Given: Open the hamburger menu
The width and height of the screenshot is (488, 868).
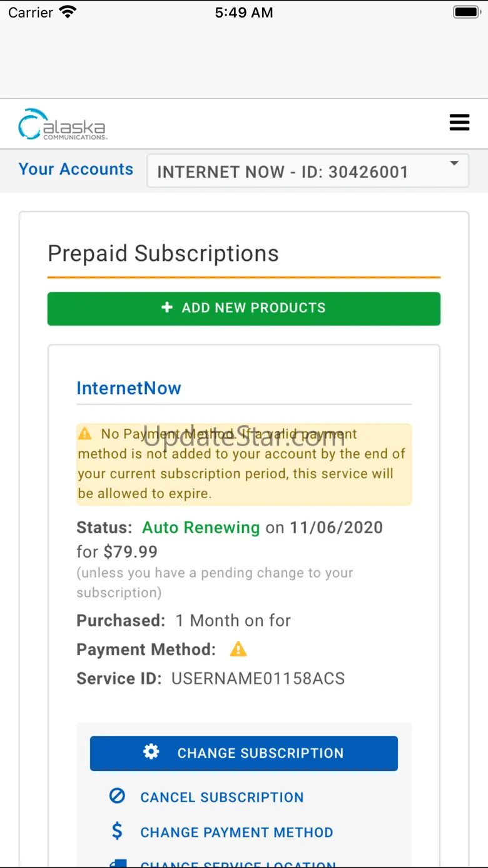Looking at the screenshot, I should pyautogui.click(x=459, y=123).
